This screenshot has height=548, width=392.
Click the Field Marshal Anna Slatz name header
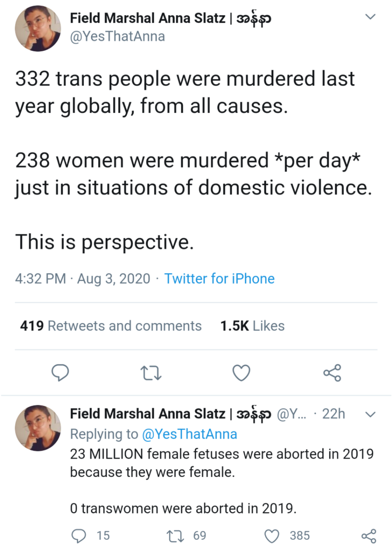coord(170,18)
